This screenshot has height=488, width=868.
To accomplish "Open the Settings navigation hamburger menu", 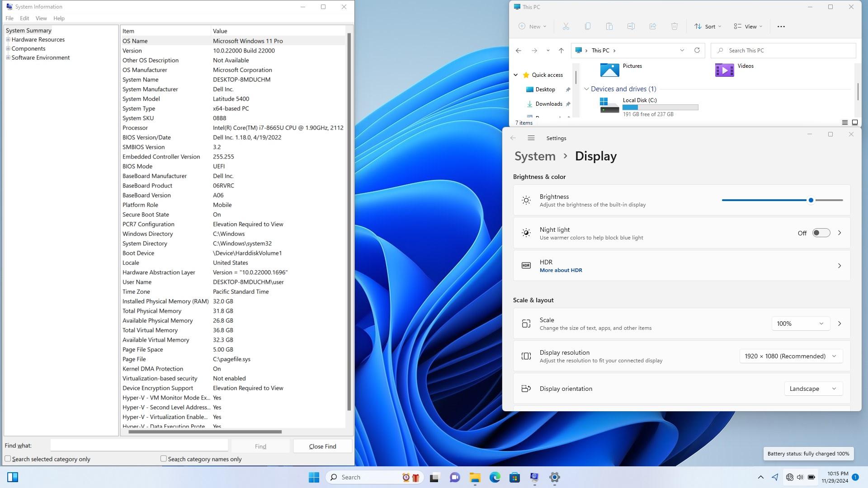I will (531, 138).
